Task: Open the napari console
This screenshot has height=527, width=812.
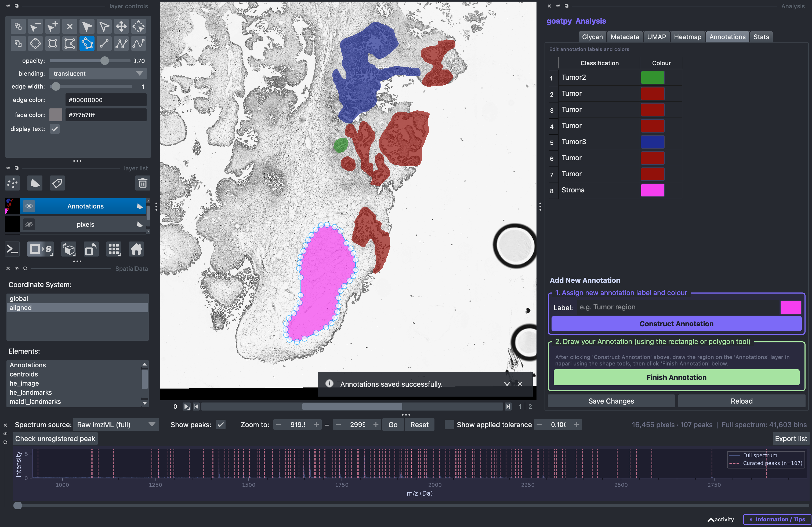Action: [x=13, y=250]
